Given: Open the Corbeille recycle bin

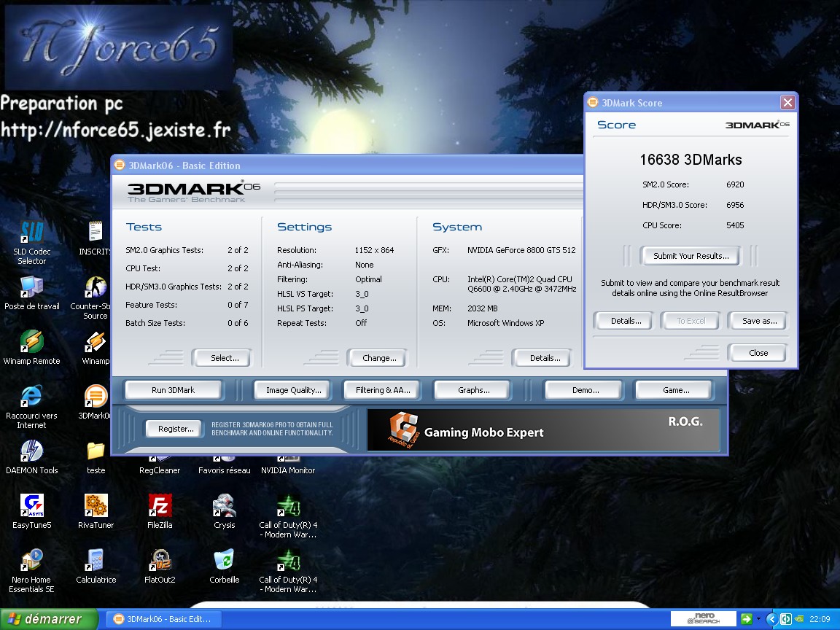Looking at the screenshot, I should [x=224, y=560].
